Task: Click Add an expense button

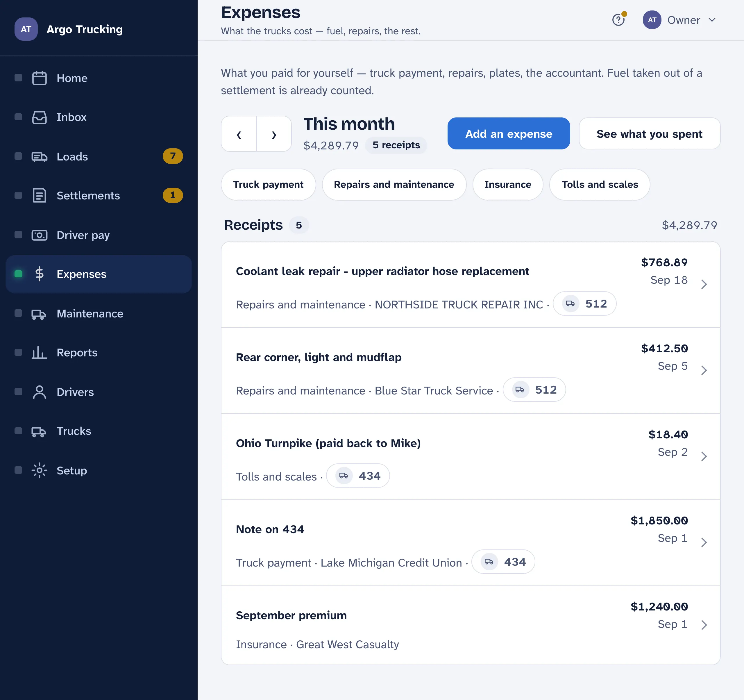Action: coord(509,134)
